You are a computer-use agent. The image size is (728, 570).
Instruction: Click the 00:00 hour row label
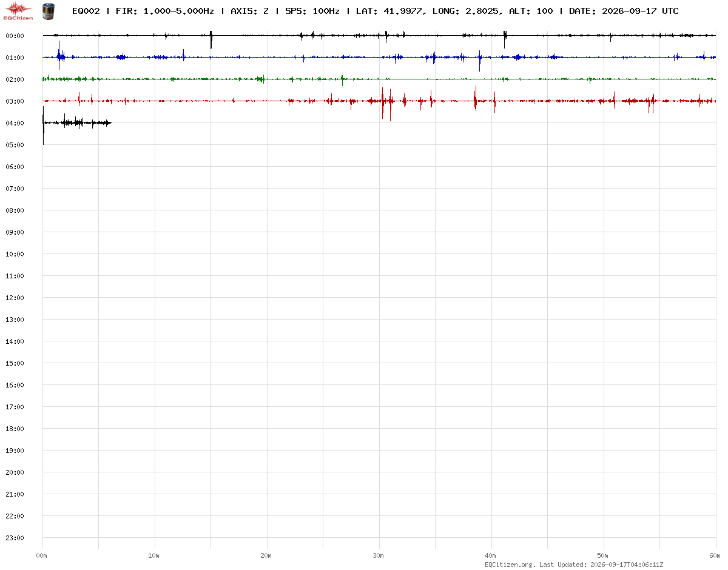click(x=15, y=36)
